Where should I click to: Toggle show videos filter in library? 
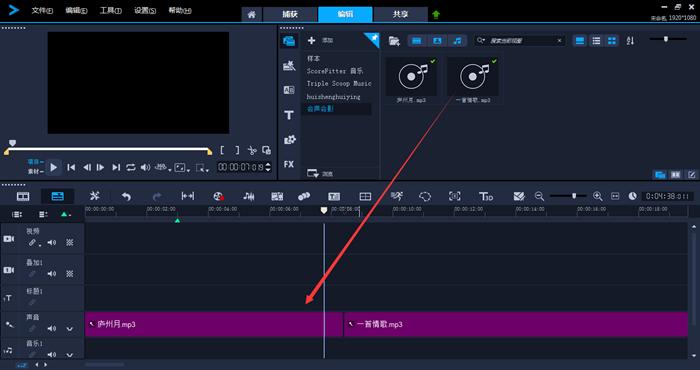417,41
